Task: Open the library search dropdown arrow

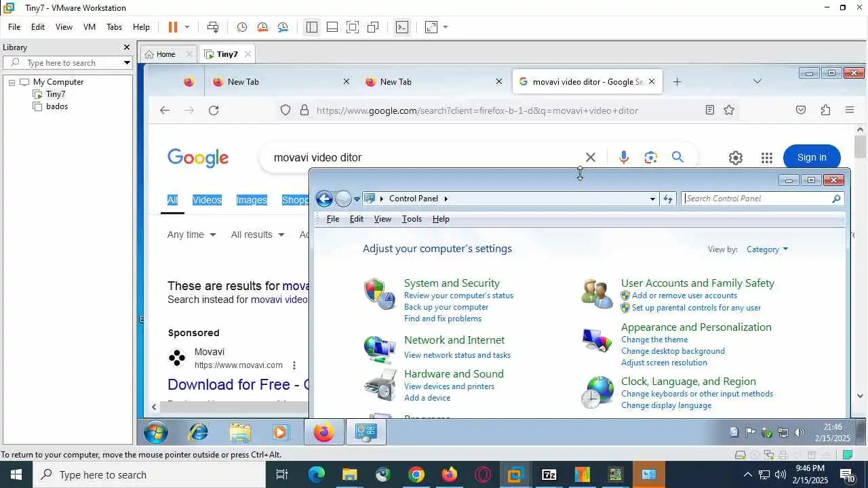Action: pyautogui.click(x=127, y=62)
